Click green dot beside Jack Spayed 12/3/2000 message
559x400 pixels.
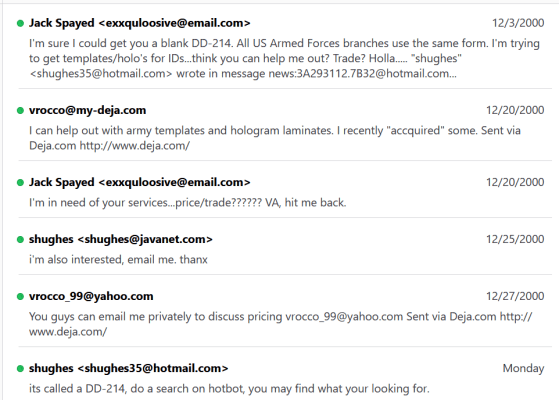click(x=20, y=24)
